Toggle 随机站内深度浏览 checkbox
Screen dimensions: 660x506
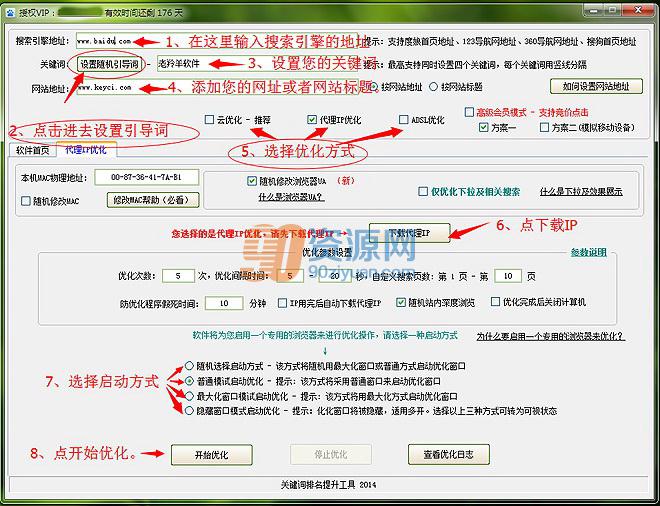click(401, 302)
